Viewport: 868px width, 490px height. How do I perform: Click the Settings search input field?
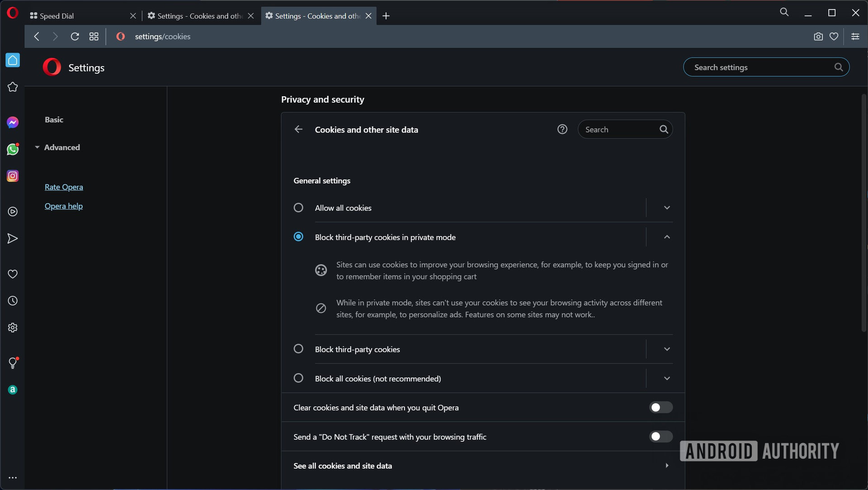[x=766, y=67]
